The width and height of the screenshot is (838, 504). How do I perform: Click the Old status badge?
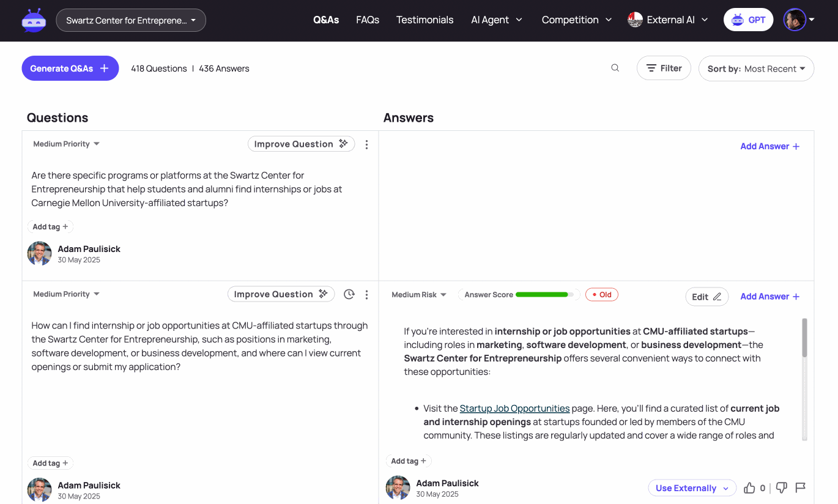click(602, 295)
